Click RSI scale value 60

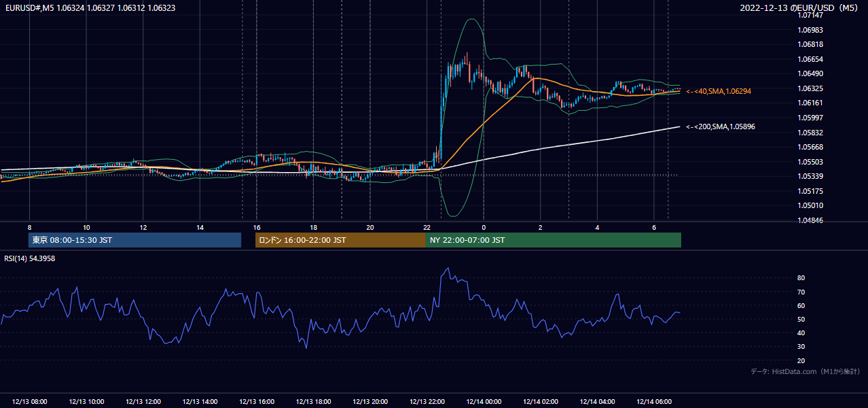801,305
